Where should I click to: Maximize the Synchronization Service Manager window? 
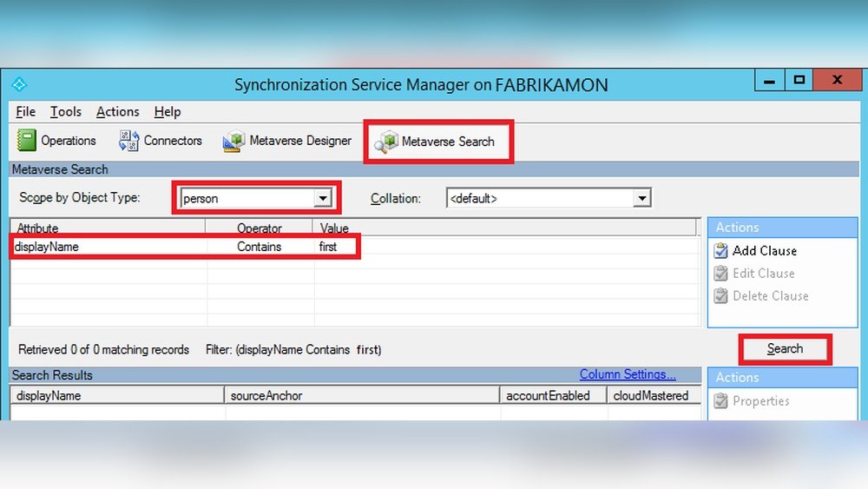[x=799, y=80]
